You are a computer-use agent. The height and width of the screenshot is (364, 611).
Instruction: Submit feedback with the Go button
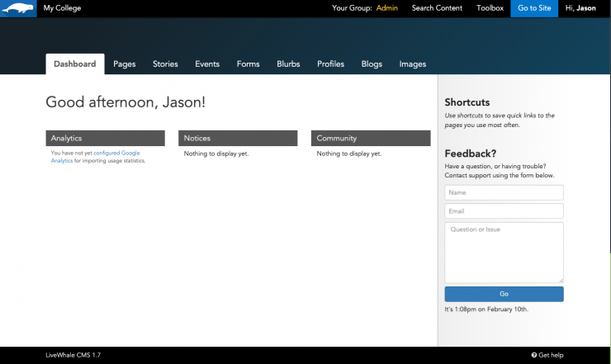(x=504, y=295)
